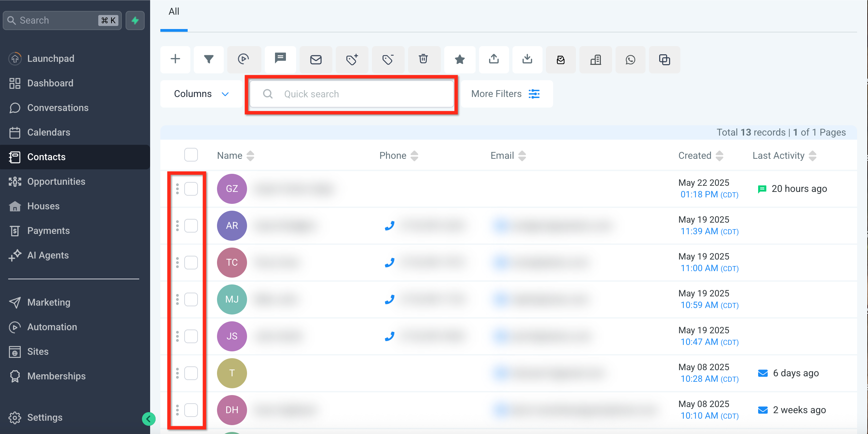Click the star icon in toolbar

pos(460,59)
